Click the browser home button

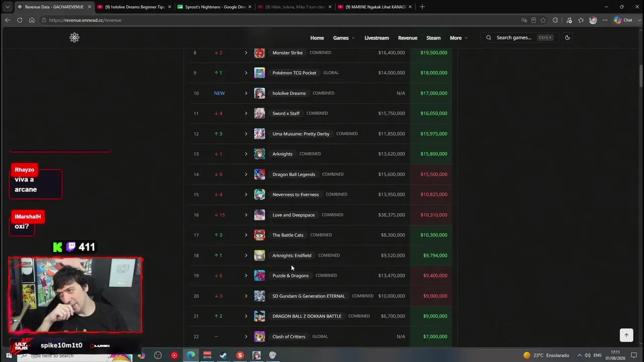pos(32,20)
